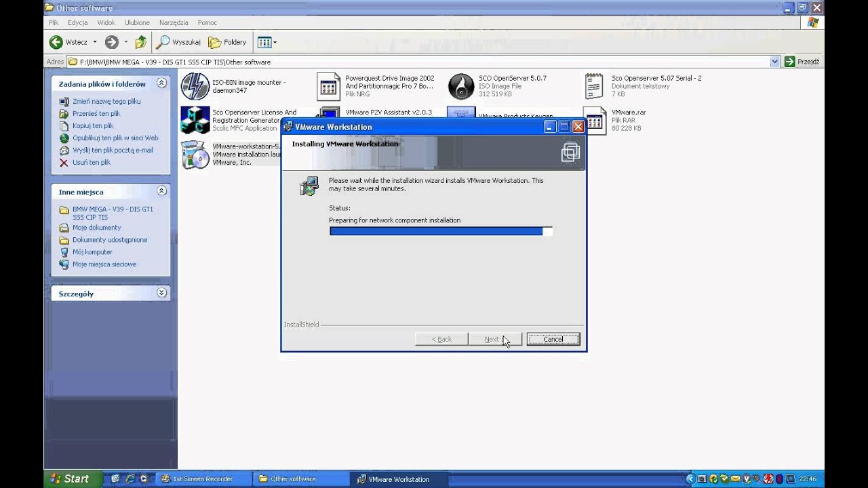
Task: Open BMW MEGA - V39 folder link
Action: [x=113, y=213]
